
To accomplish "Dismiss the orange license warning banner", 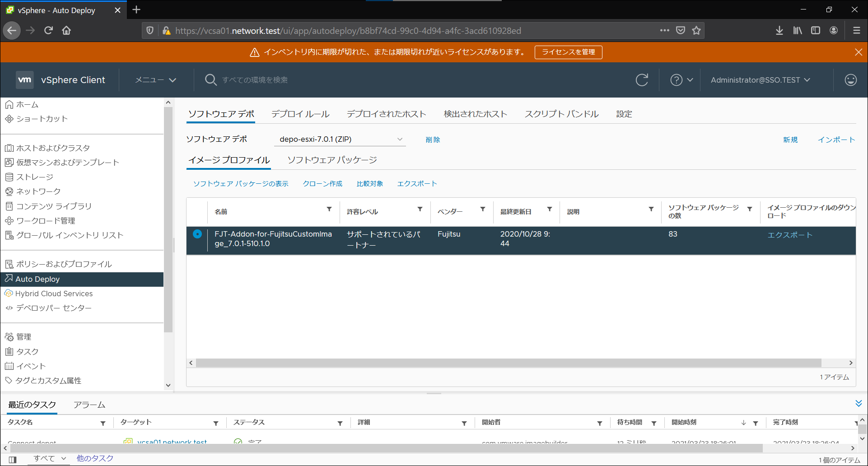I will [859, 52].
